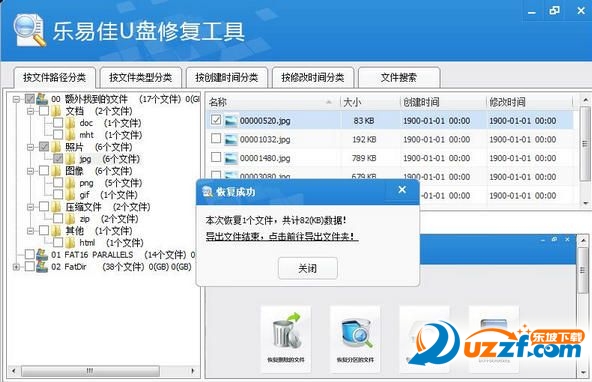Collapse the 照片 tree node
Image resolution: width=592 pixels, height=382 pixels.
pyautogui.click(x=31, y=147)
